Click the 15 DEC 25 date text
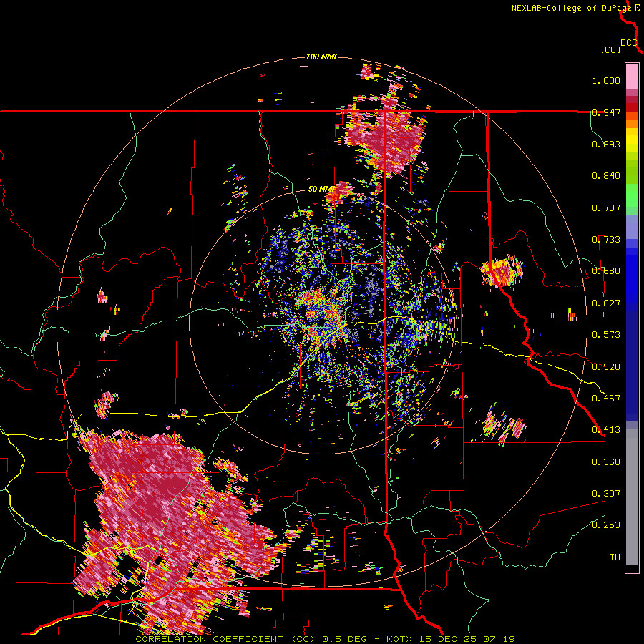 pos(449,639)
